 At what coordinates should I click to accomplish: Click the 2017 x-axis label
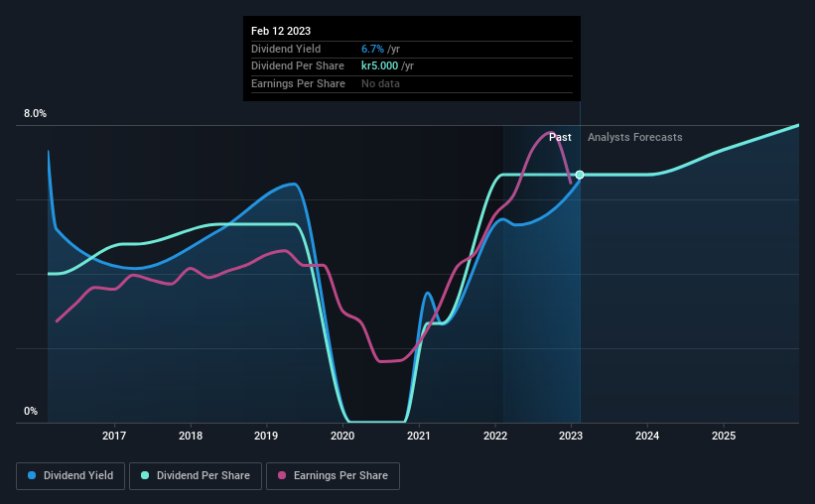(114, 436)
